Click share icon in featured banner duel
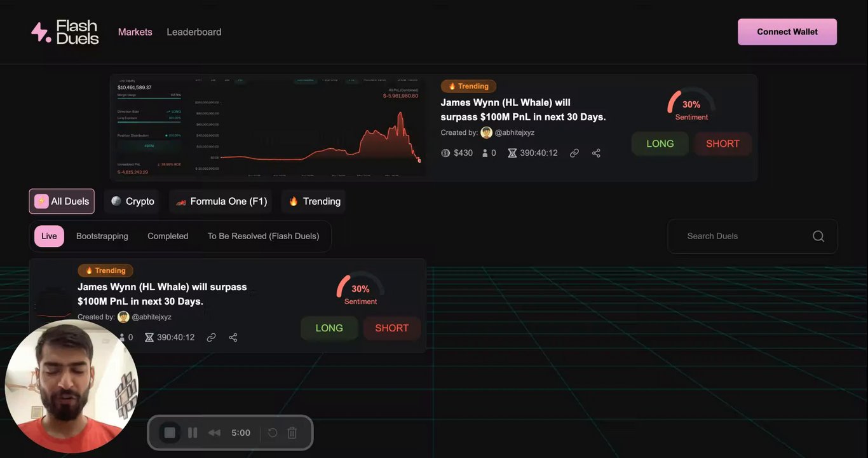This screenshot has height=458, width=868. point(596,153)
